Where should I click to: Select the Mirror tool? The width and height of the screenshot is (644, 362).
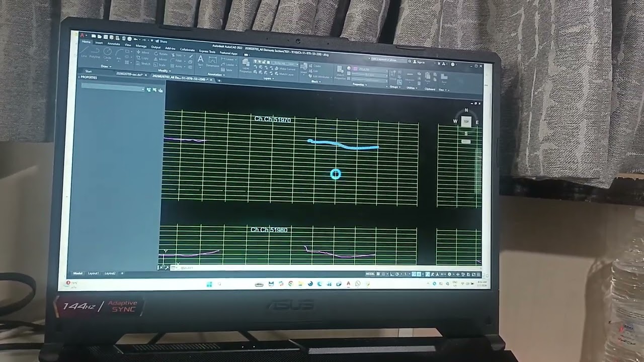(160, 59)
